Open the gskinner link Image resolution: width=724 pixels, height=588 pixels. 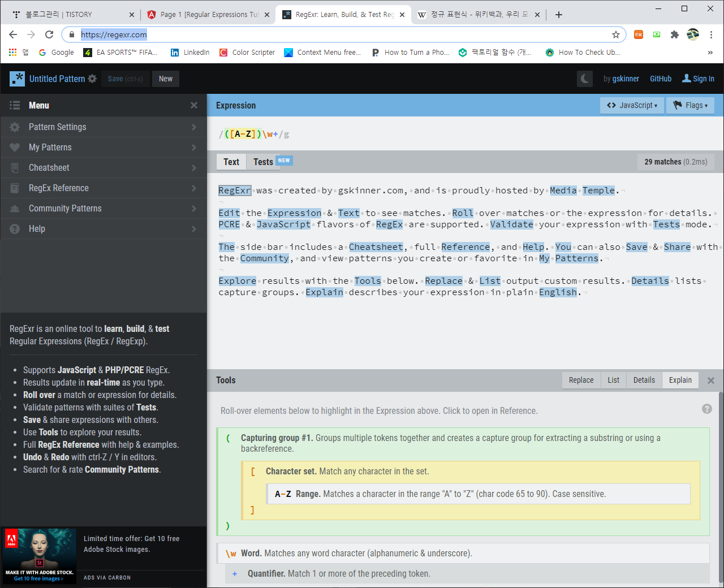click(626, 79)
